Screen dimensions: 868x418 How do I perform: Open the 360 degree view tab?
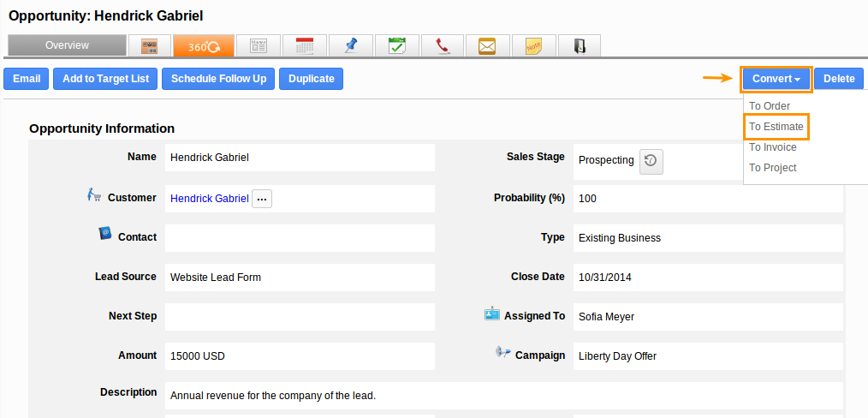198,45
